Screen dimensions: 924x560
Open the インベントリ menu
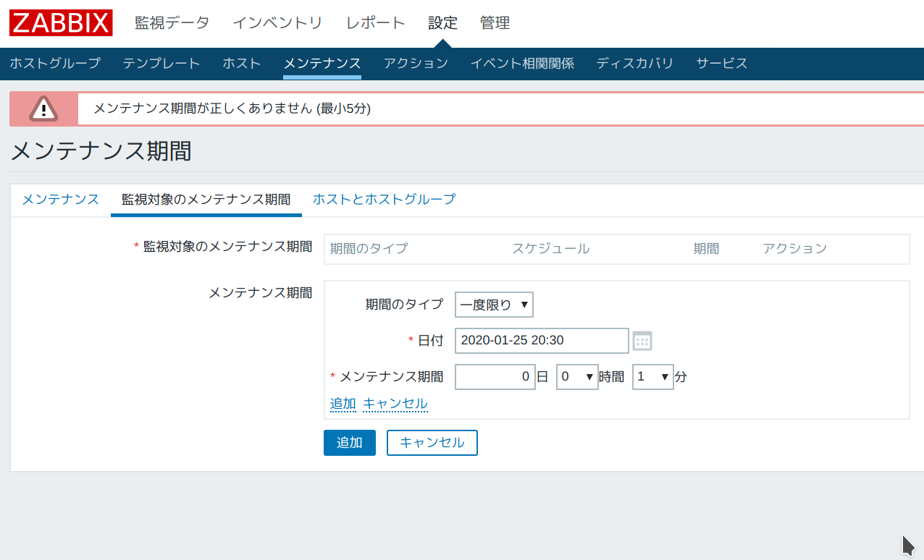277,23
